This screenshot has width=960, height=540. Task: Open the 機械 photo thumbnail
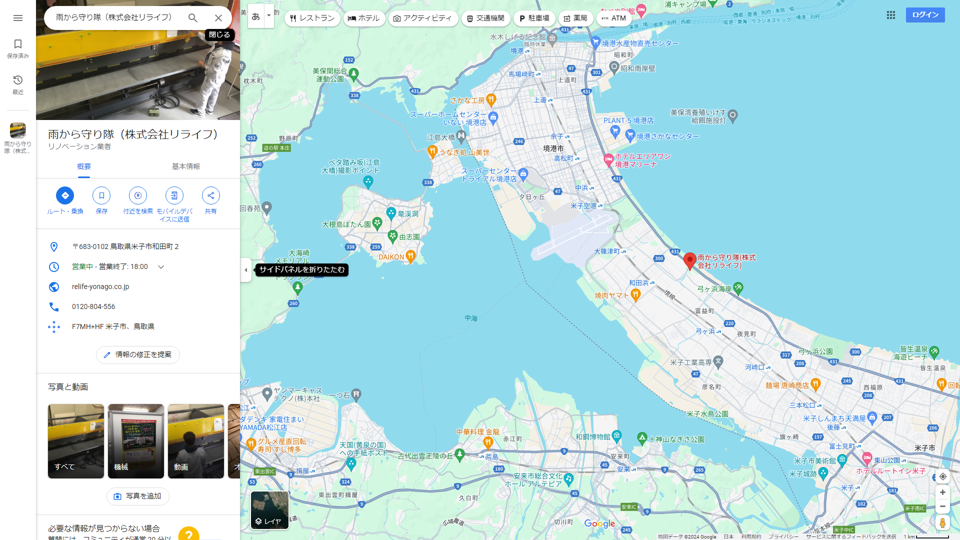point(136,440)
